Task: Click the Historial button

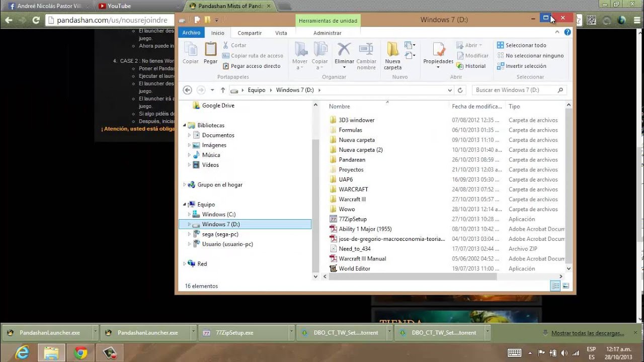Action: click(471, 66)
